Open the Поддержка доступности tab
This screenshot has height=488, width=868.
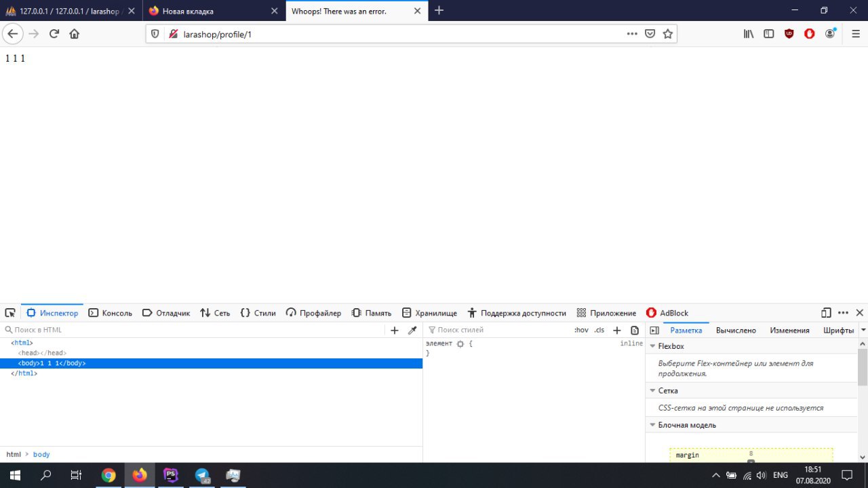pos(516,313)
